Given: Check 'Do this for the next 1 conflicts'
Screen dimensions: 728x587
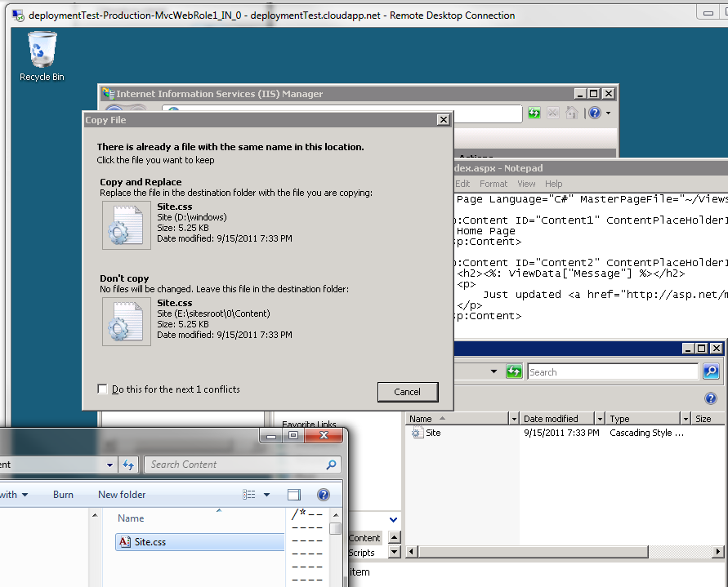Looking at the screenshot, I should point(102,389).
